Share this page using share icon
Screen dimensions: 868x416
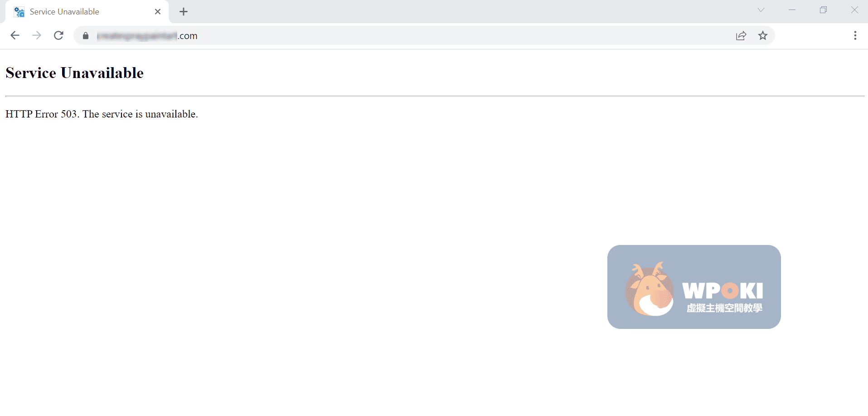(741, 35)
